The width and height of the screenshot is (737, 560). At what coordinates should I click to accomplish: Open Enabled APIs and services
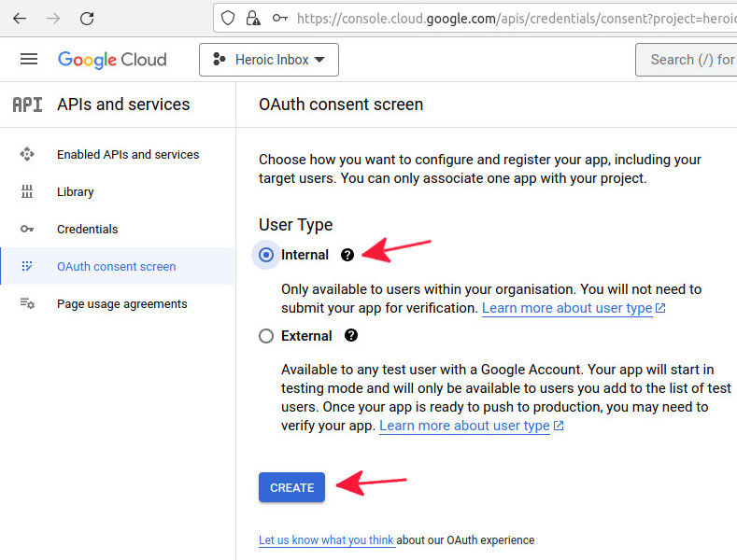[118, 154]
